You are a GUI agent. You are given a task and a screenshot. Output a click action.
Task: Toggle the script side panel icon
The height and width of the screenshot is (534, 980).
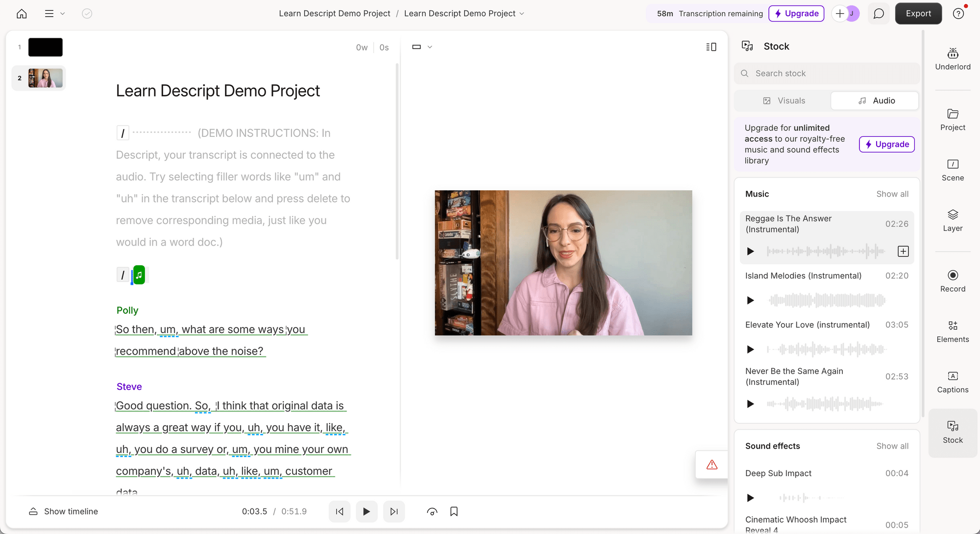point(711,47)
